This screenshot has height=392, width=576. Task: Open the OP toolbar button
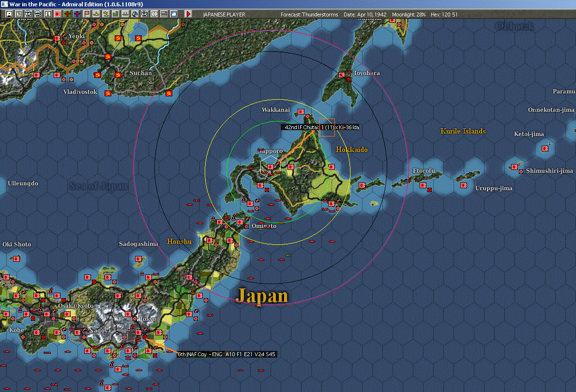pos(154,14)
